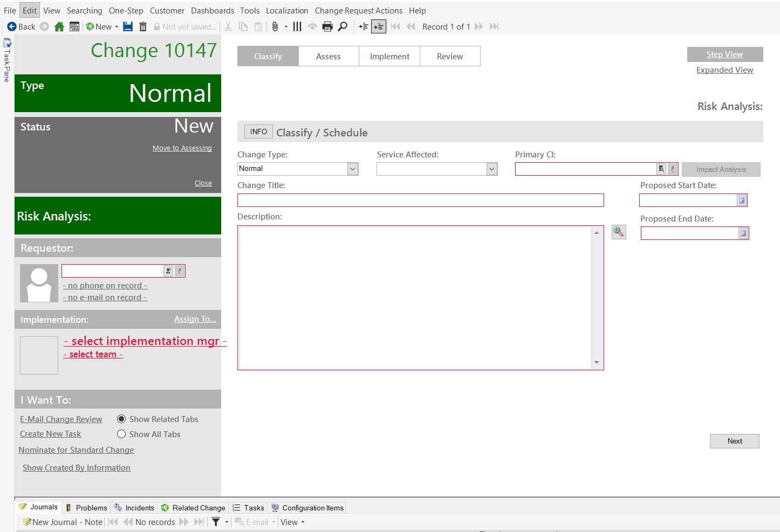Open the Change Request Actions menu
780x532 pixels.
pos(359,10)
